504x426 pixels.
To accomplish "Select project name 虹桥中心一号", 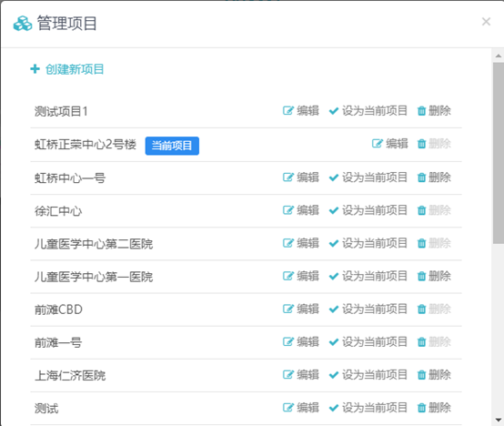I will point(70,177).
